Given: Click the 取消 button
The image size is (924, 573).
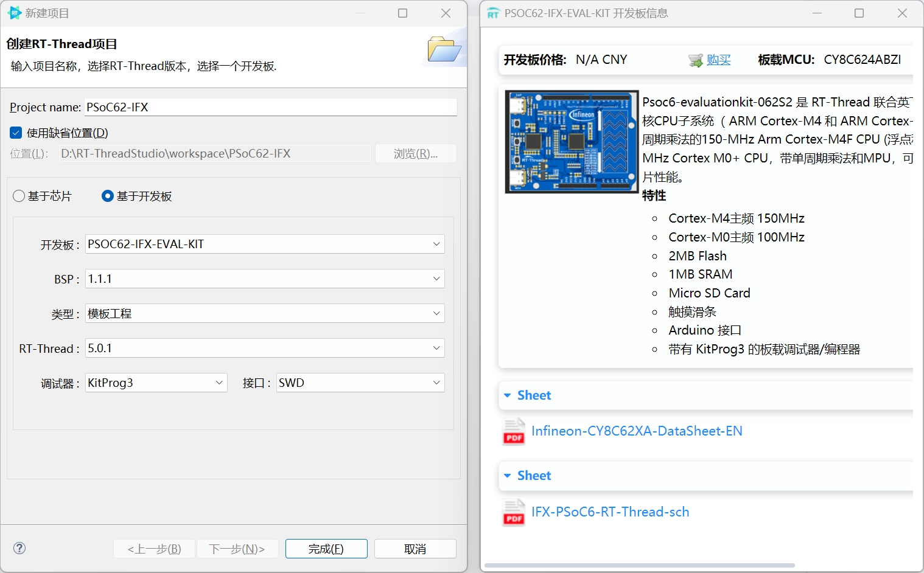Looking at the screenshot, I should (415, 549).
